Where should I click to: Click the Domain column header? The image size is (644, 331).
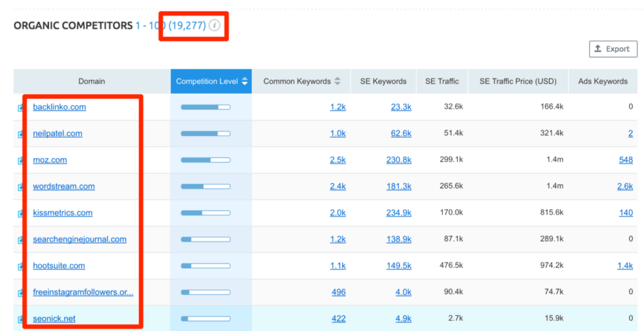coord(92,81)
